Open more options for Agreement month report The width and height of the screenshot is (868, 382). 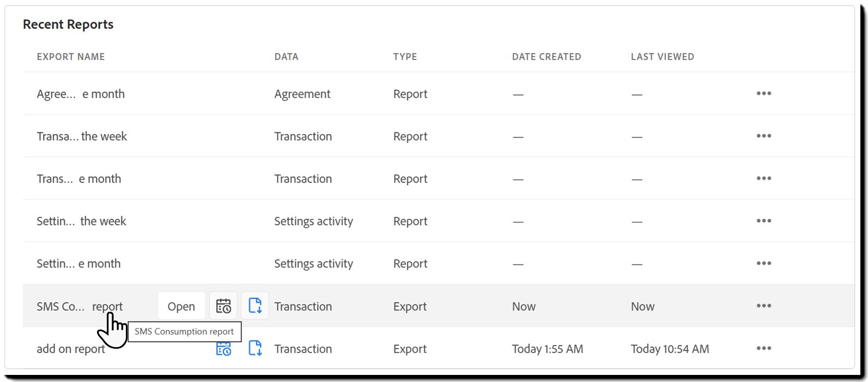click(763, 93)
